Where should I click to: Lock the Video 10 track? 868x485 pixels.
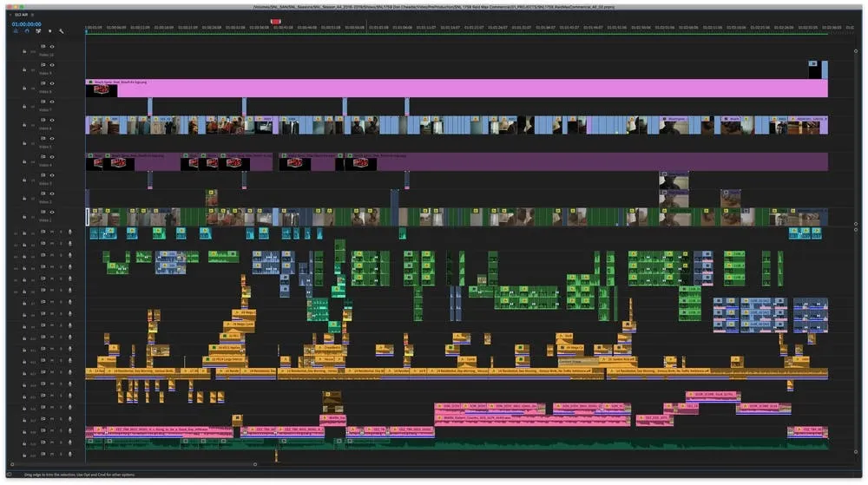pyautogui.click(x=24, y=51)
